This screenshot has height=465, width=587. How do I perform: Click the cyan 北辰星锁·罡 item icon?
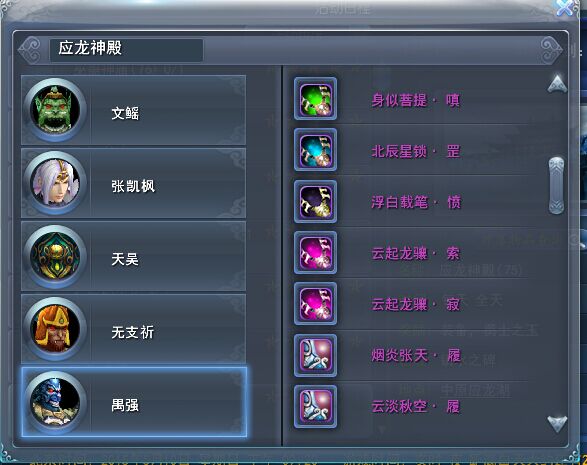(x=315, y=150)
